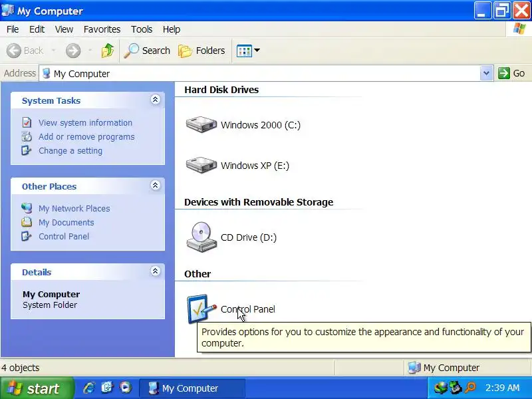
Task: Open the File menu
Action: tap(13, 29)
